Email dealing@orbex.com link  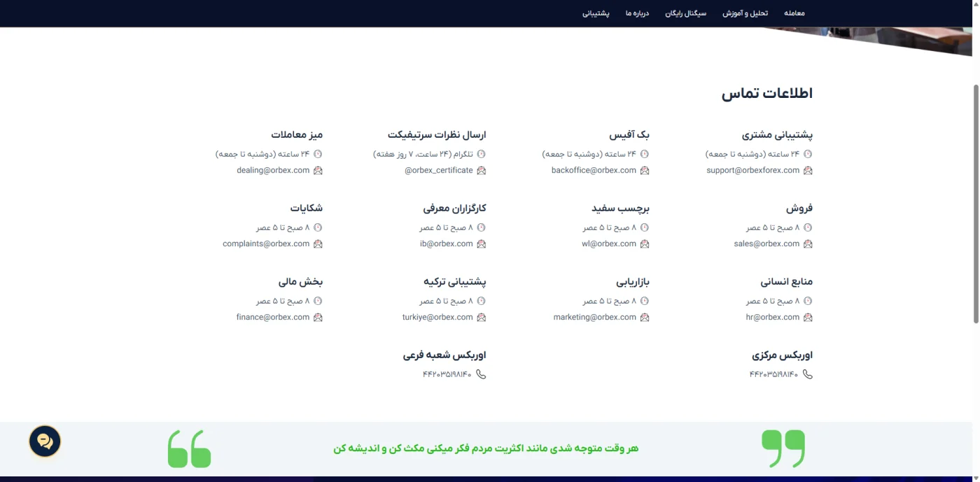[x=273, y=171]
